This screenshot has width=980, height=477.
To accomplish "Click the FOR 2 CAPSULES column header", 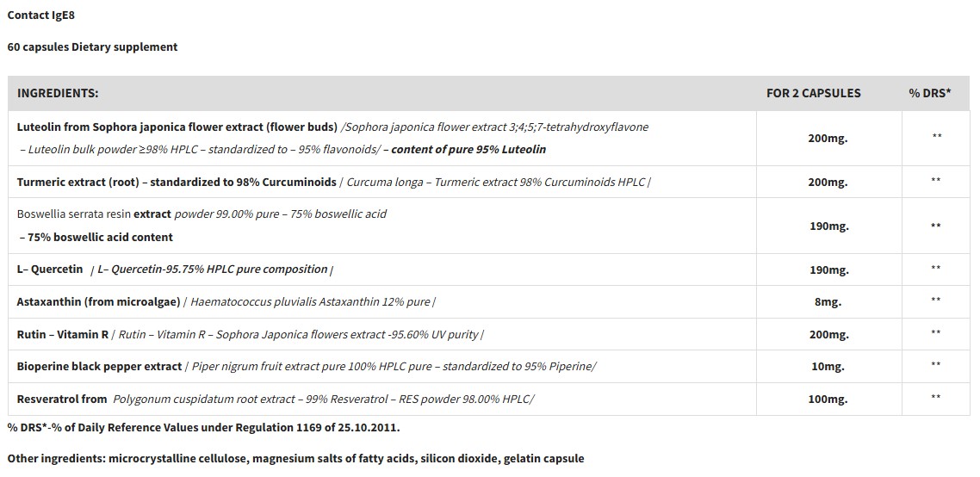I will coord(813,93).
